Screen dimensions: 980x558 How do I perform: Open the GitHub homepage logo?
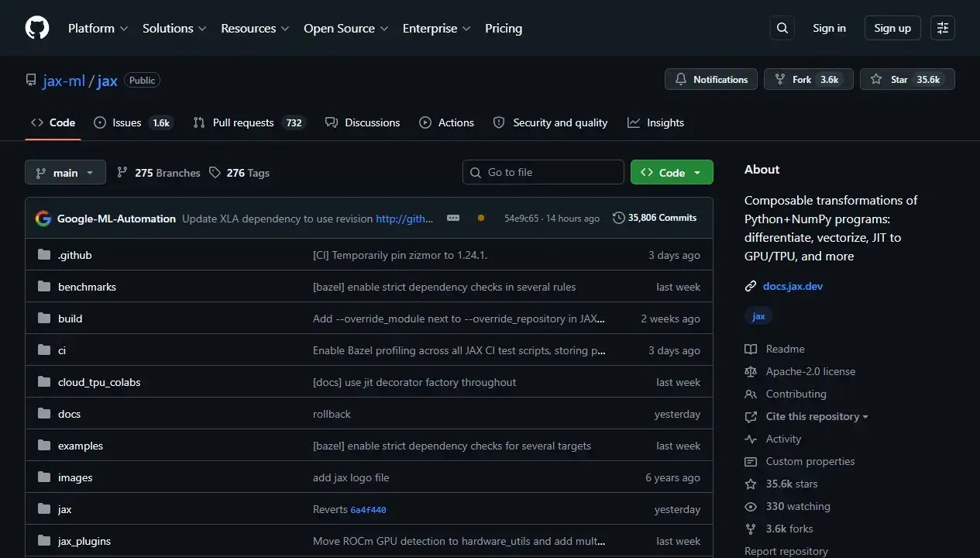[x=37, y=28]
